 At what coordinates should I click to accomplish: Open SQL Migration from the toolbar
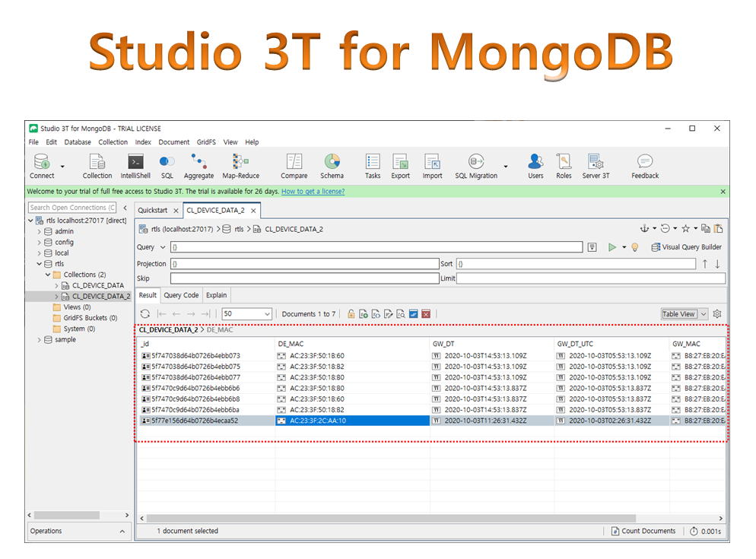pos(476,166)
